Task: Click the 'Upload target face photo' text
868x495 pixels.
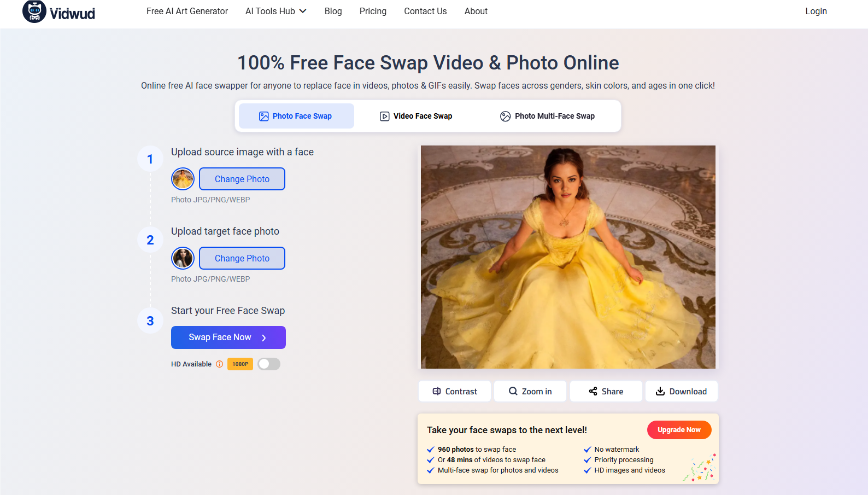Action: click(x=225, y=231)
